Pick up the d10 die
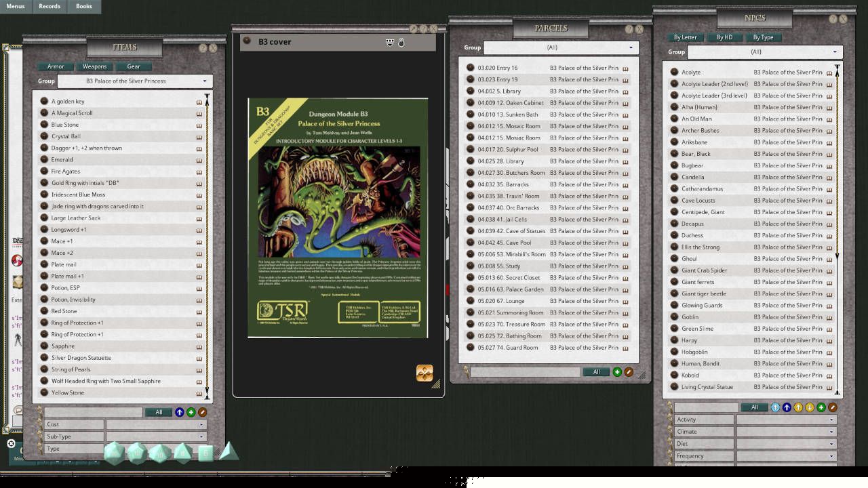 coord(160,454)
